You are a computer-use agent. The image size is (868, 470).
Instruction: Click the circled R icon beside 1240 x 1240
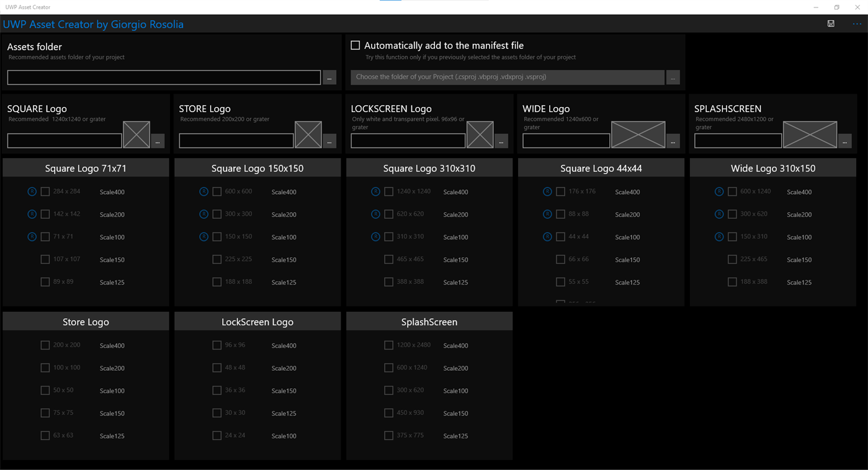coord(375,192)
